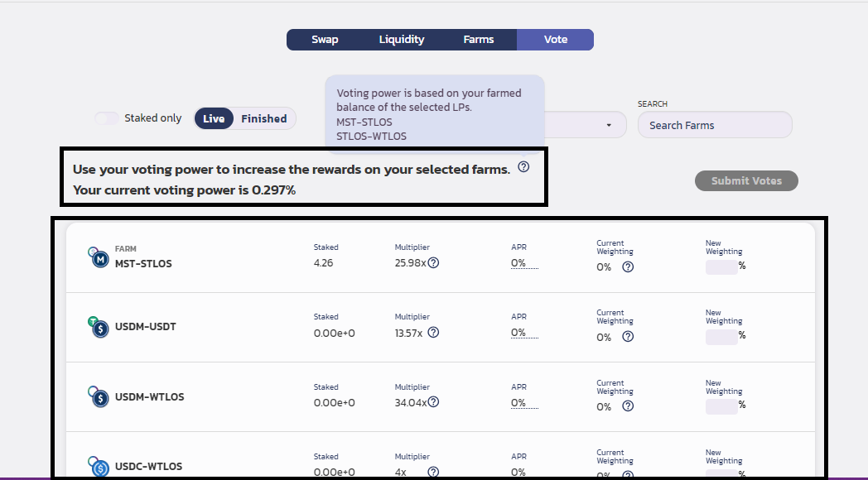Click the USDM-WTLOS farm token icon
The width and height of the screenshot is (868, 480).
tap(99, 397)
